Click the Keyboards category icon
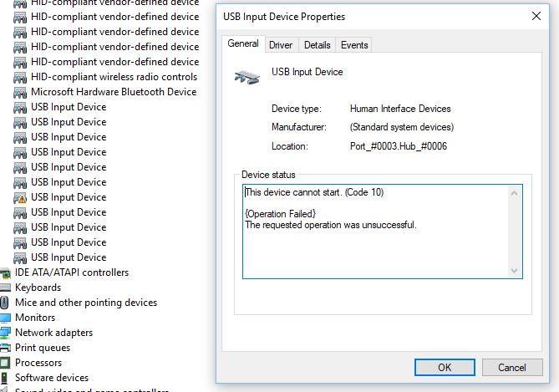 [5, 288]
